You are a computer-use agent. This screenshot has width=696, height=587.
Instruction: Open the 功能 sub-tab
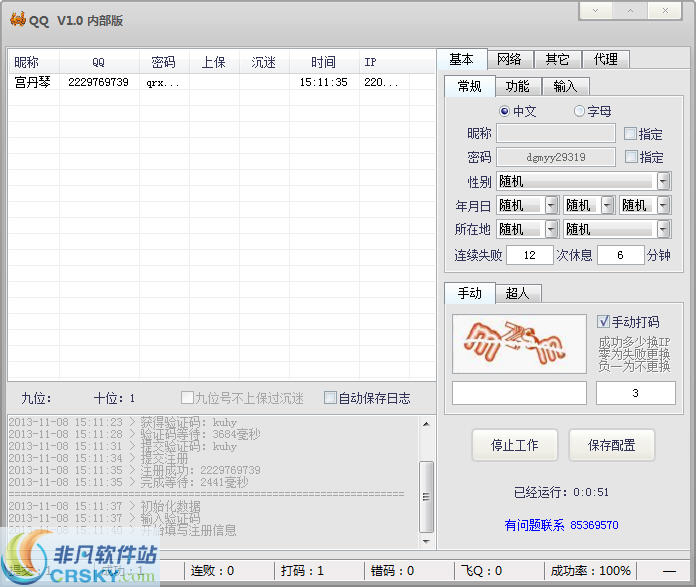coord(518,86)
